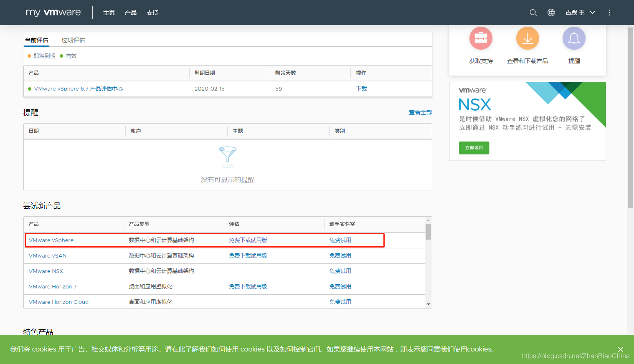Viewport: 634px width, 364px height.
Task: Open the 主页 menu item
Action: point(109,13)
